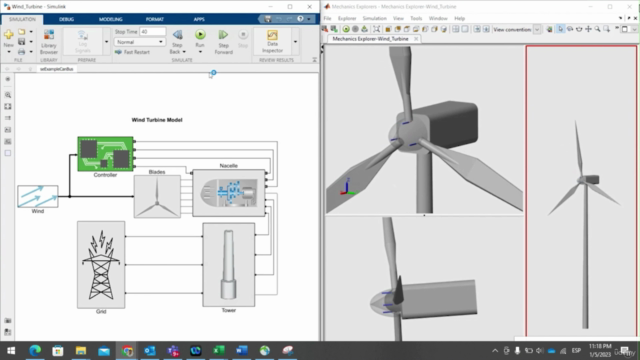Open the Help menu in Mechanics Explorers
This screenshot has width=640, height=360.
coord(460,18)
